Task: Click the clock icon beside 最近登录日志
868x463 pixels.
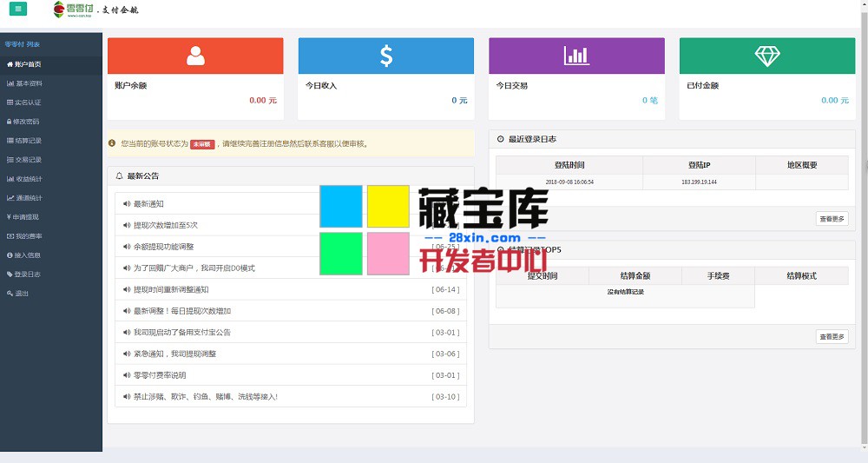Action: [501, 139]
